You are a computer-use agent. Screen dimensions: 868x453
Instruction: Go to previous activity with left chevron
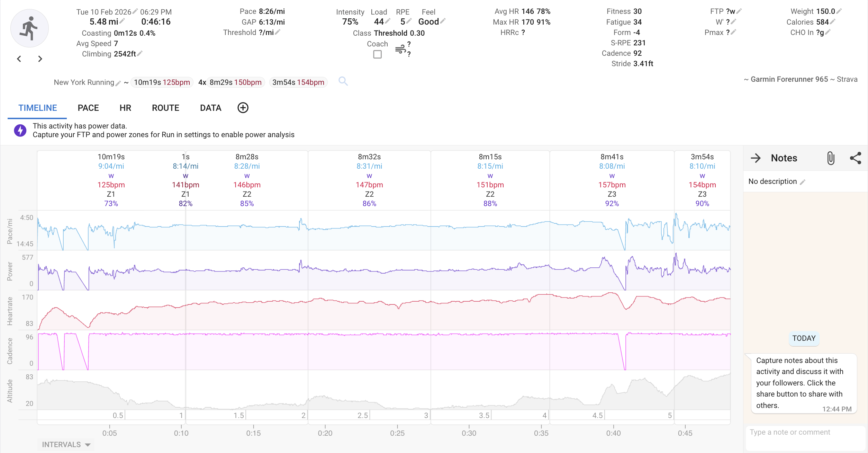point(19,59)
